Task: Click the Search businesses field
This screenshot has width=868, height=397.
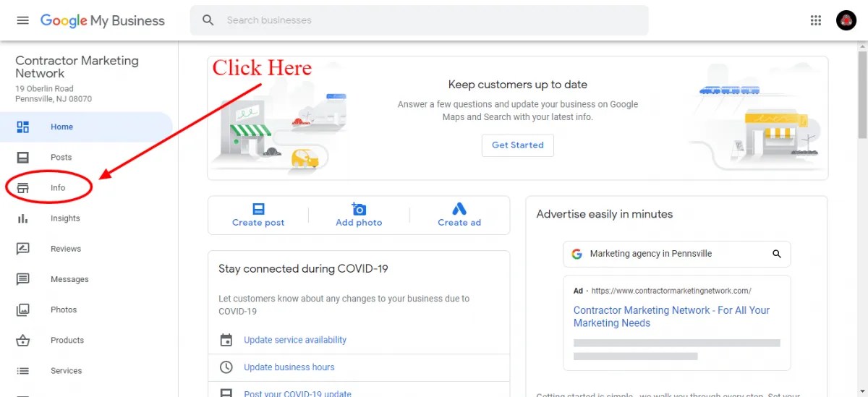Action: 420,20
